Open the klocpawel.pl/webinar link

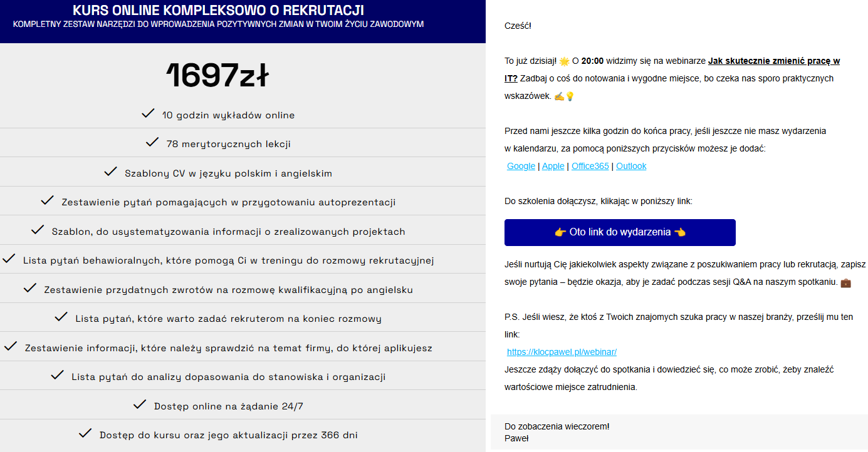[x=562, y=352]
